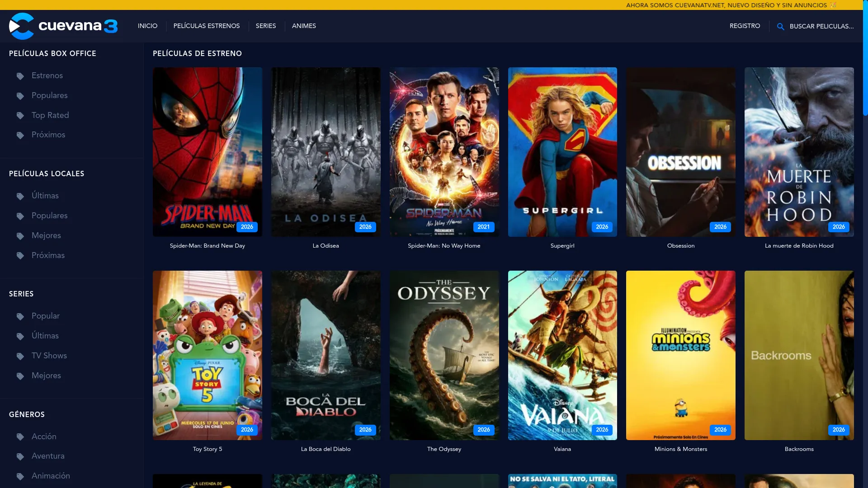This screenshot has height=488, width=868.
Task: Open the La Odisea movie poster
Action: pyautogui.click(x=326, y=152)
